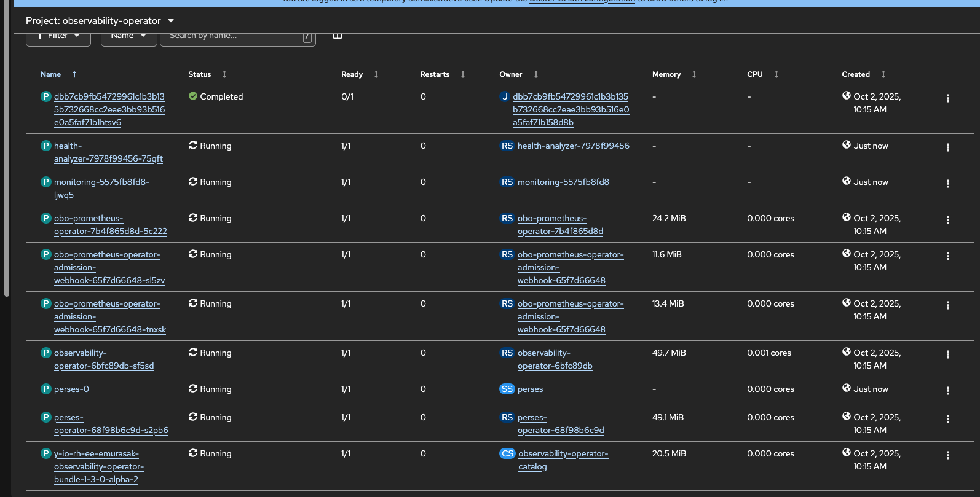Screen dimensions: 980x497
Task: Open the y-io-rh-ee-emurasak bundle pod link
Action: 99,466
